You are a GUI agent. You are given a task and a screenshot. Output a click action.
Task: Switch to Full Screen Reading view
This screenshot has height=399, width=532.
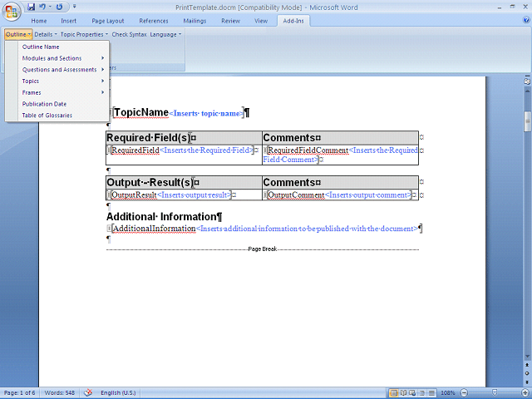point(403,393)
